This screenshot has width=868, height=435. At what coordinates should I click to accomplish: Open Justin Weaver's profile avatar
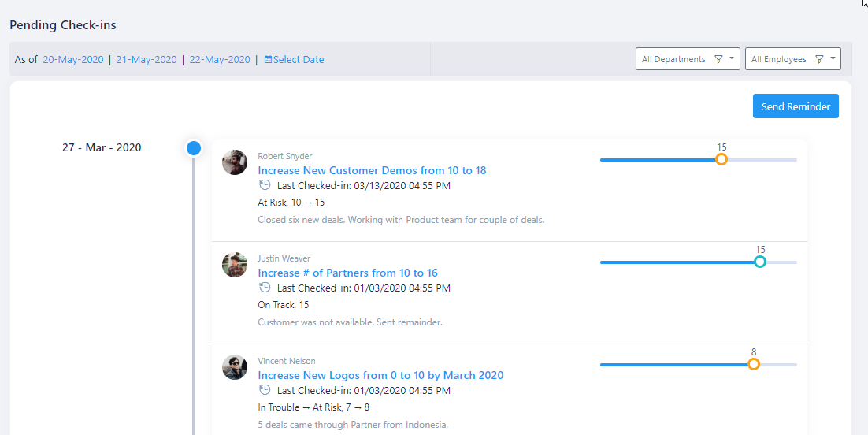click(x=235, y=265)
